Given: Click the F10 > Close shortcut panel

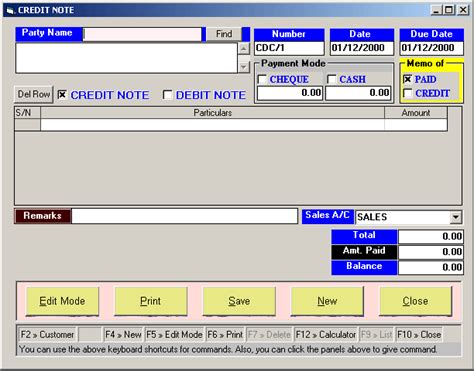Looking at the screenshot, I should [419, 334].
